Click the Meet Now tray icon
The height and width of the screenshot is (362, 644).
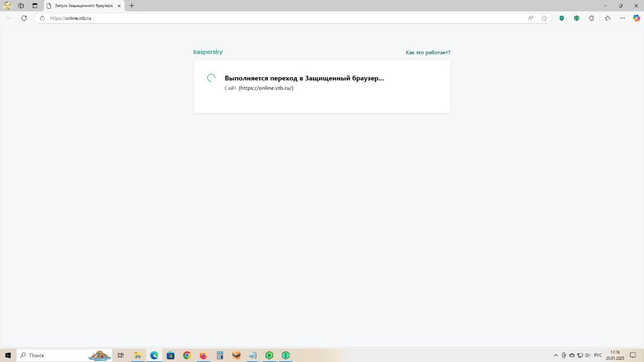pos(563,356)
